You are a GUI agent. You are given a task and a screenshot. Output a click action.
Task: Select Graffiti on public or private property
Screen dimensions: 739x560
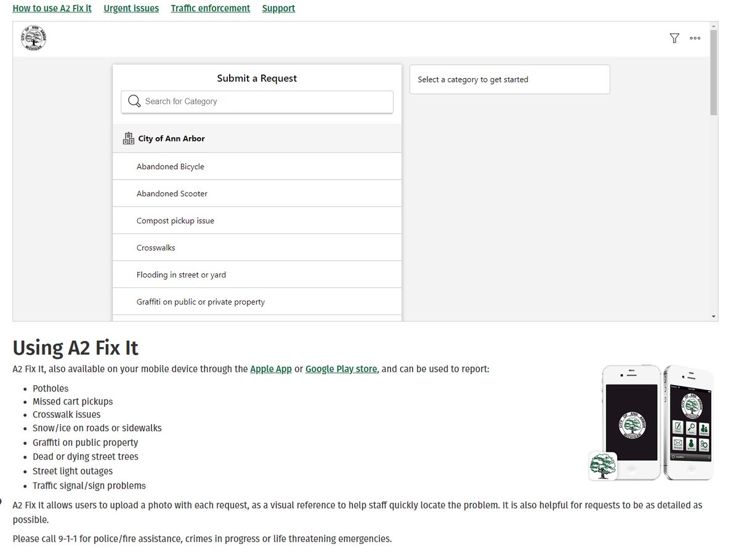click(257, 302)
